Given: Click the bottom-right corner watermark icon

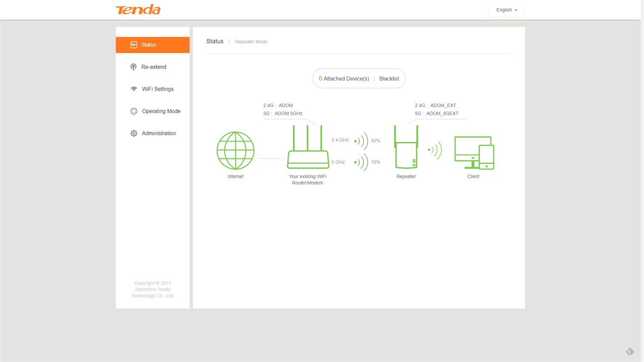Looking at the screenshot, I should (x=629, y=351).
